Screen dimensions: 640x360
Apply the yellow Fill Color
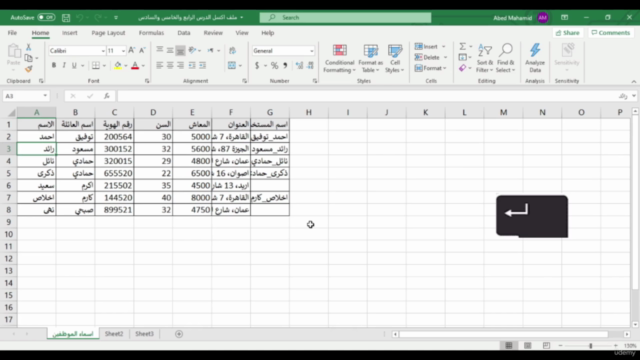tap(118, 65)
